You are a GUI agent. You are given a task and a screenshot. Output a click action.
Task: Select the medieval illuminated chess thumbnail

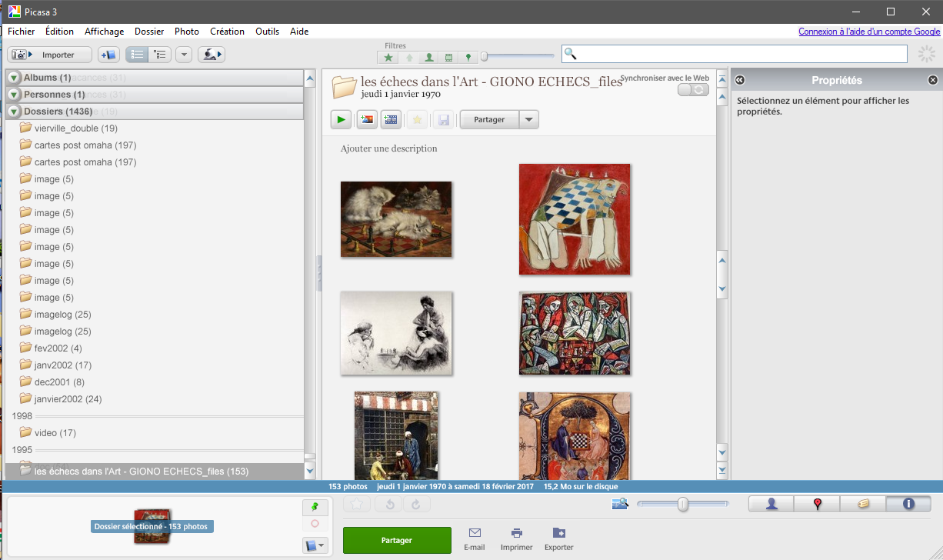(575, 435)
